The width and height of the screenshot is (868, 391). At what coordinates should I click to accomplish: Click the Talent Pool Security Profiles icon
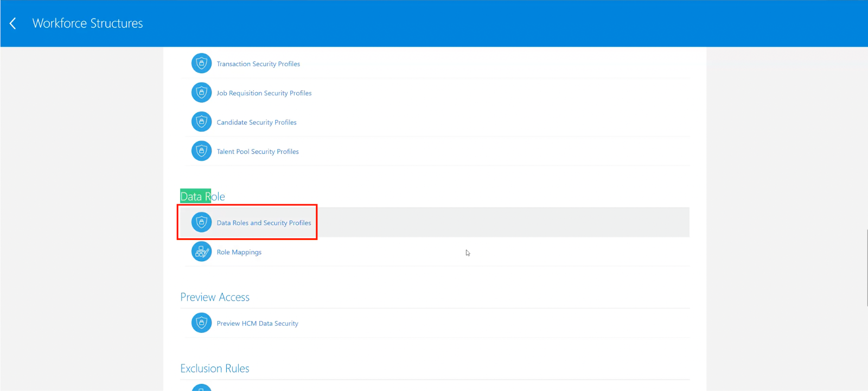pos(201,151)
